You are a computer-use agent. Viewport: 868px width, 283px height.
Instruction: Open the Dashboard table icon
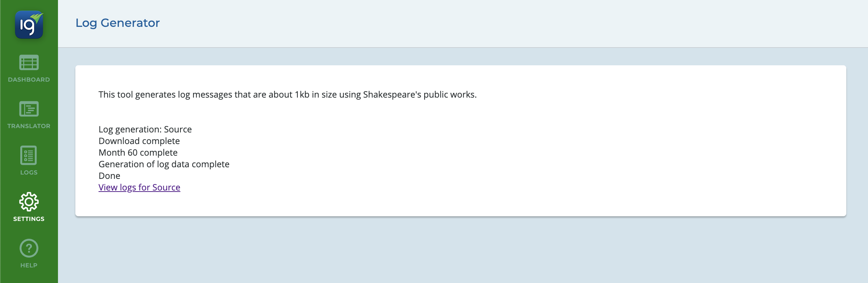[x=29, y=63]
